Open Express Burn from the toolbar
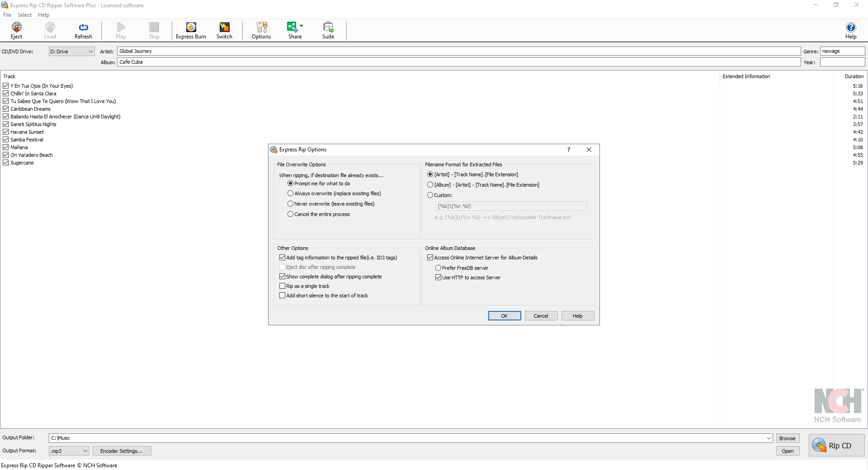This screenshot has width=868, height=470. 190,28
